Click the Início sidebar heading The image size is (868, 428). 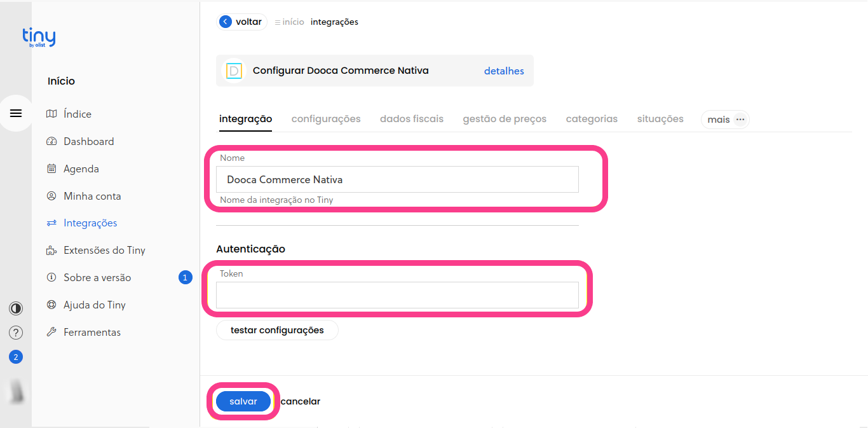tap(61, 81)
